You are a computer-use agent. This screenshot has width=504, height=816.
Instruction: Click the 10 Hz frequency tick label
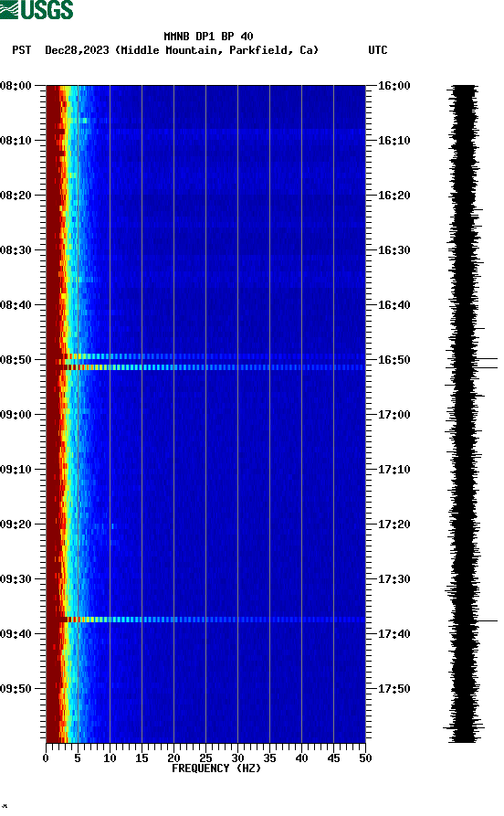coord(110,758)
